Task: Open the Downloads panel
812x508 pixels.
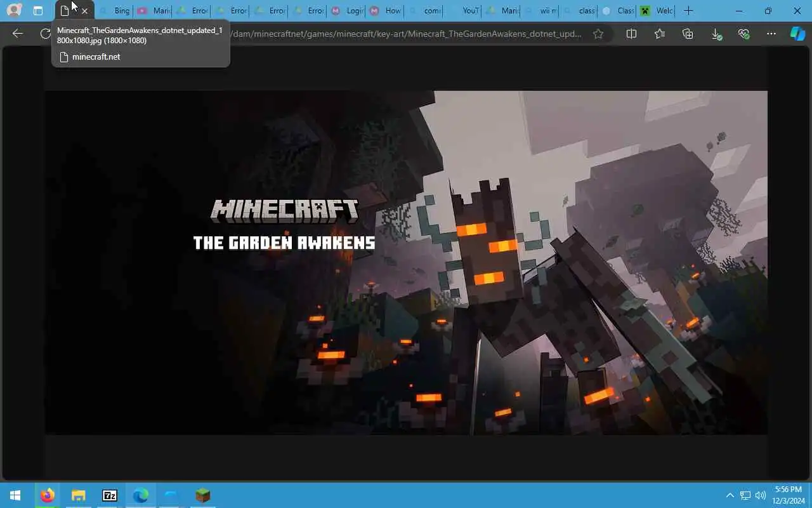Action: point(716,34)
